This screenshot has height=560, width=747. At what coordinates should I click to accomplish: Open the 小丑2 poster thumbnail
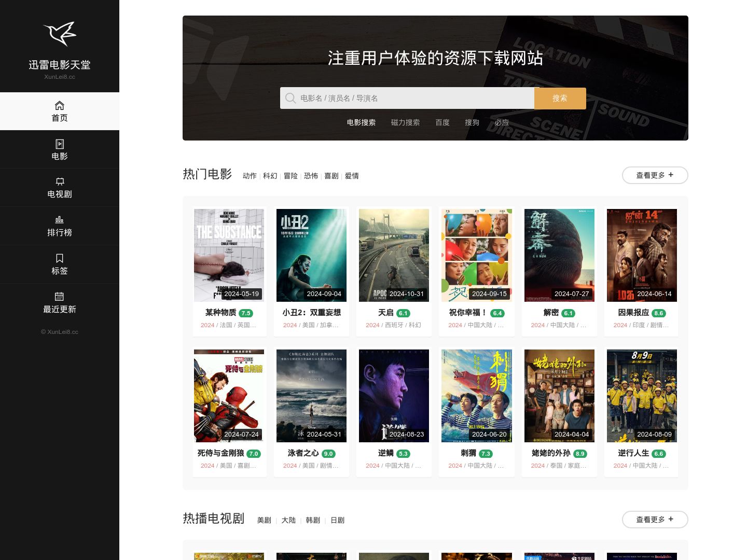[x=311, y=255]
